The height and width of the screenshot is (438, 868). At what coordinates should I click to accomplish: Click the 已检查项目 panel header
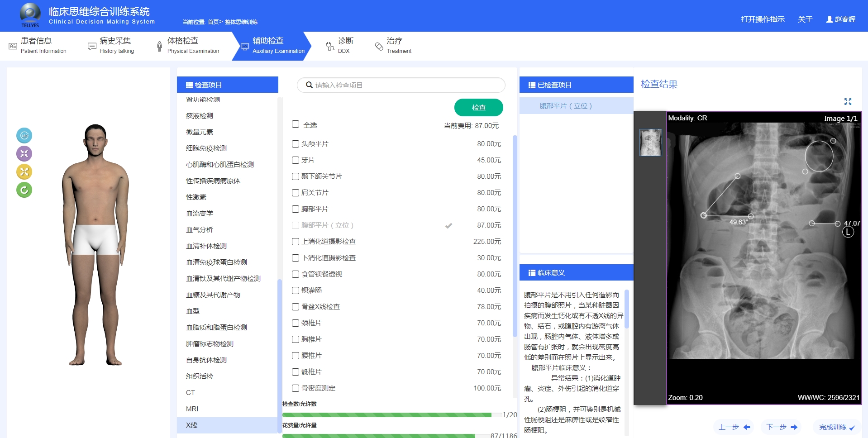[x=576, y=85]
